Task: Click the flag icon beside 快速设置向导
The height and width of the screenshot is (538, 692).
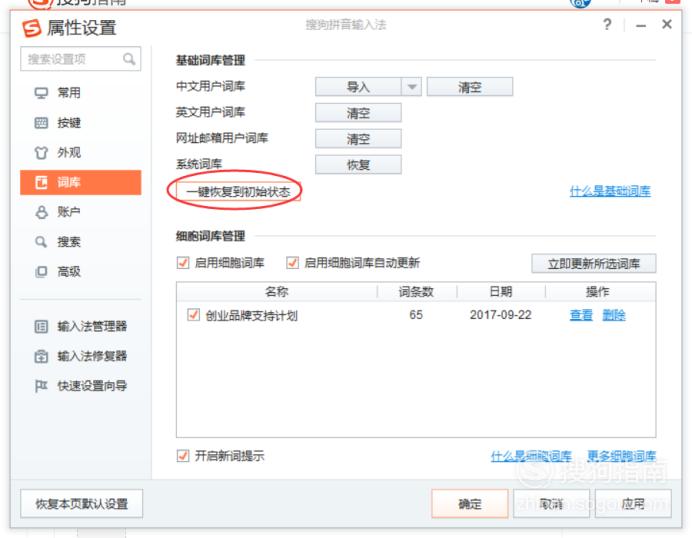Action: pyautogui.click(x=41, y=386)
